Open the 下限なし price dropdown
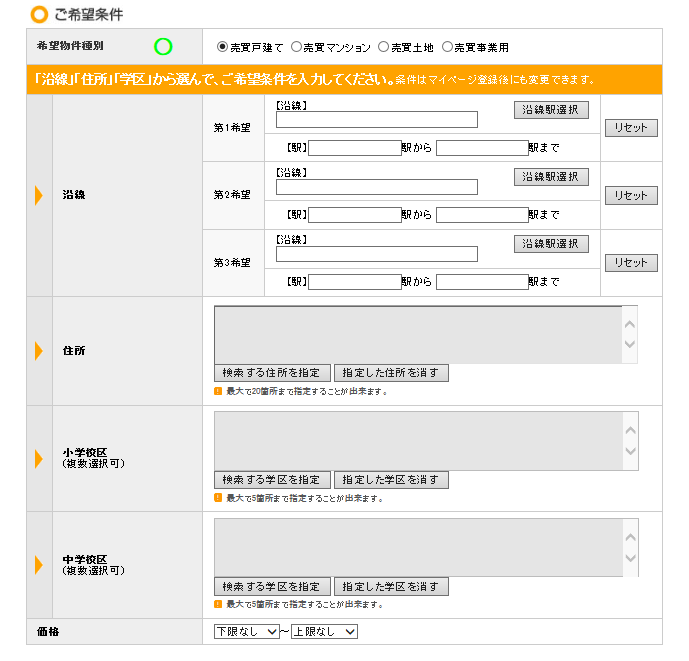This screenshot has width=689, height=661. point(247,631)
